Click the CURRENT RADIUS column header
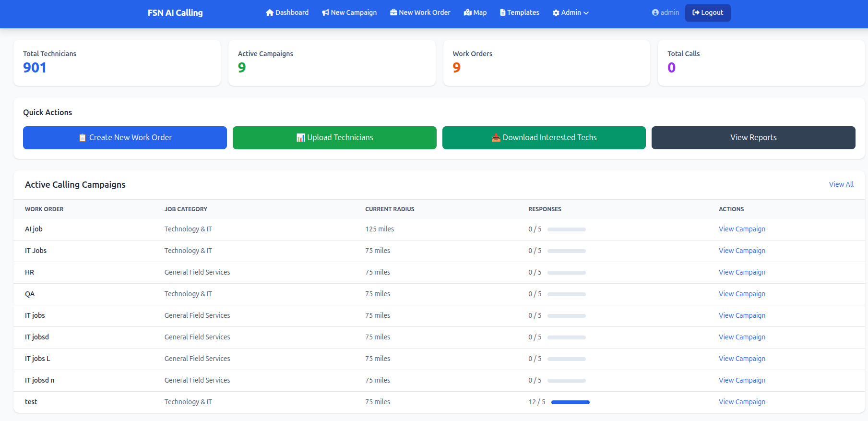The height and width of the screenshot is (421, 868). point(390,209)
